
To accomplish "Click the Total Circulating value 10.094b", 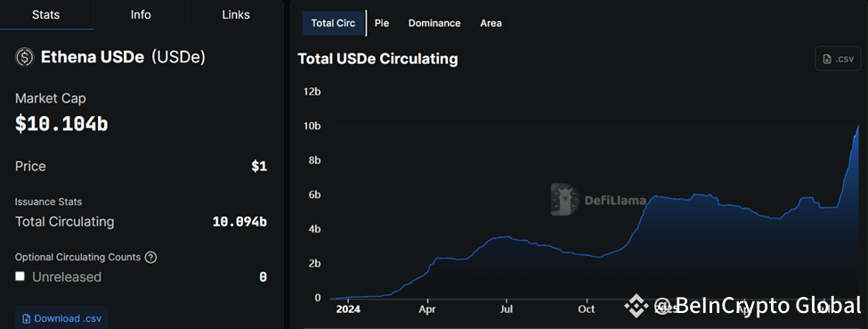I will (x=239, y=222).
